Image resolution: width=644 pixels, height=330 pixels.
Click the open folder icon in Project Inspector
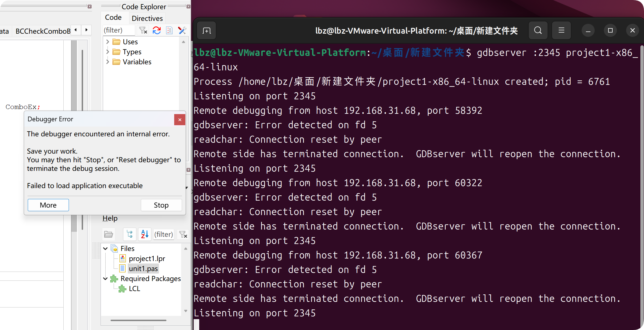(x=108, y=234)
